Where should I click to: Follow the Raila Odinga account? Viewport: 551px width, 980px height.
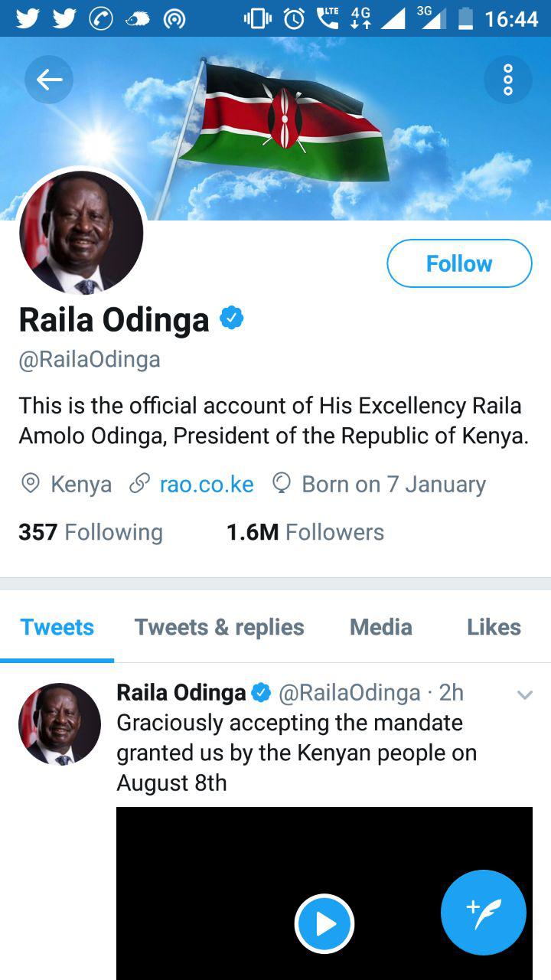(x=459, y=263)
